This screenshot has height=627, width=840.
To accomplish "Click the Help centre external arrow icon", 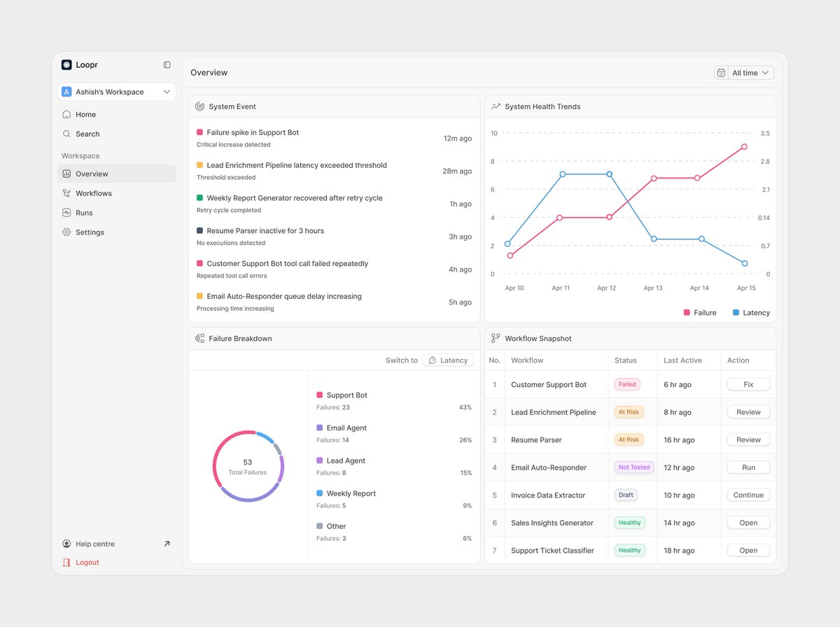I will click(x=167, y=543).
